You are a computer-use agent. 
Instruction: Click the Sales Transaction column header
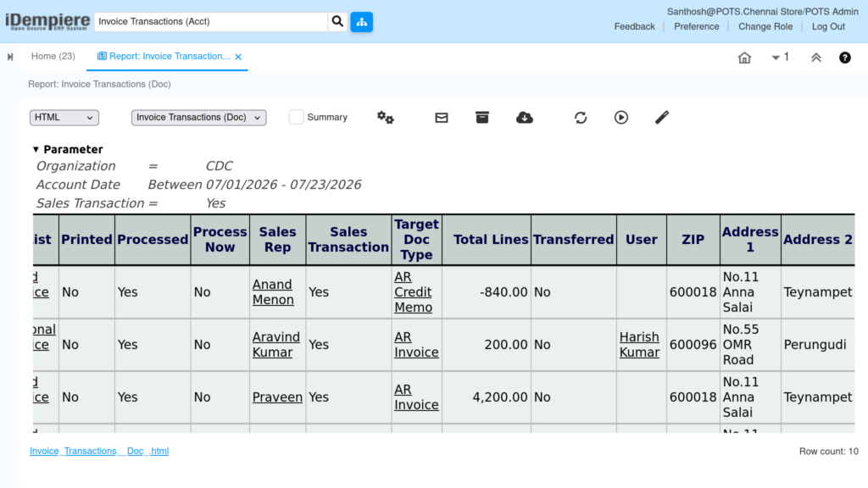click(x=348, y=240)
